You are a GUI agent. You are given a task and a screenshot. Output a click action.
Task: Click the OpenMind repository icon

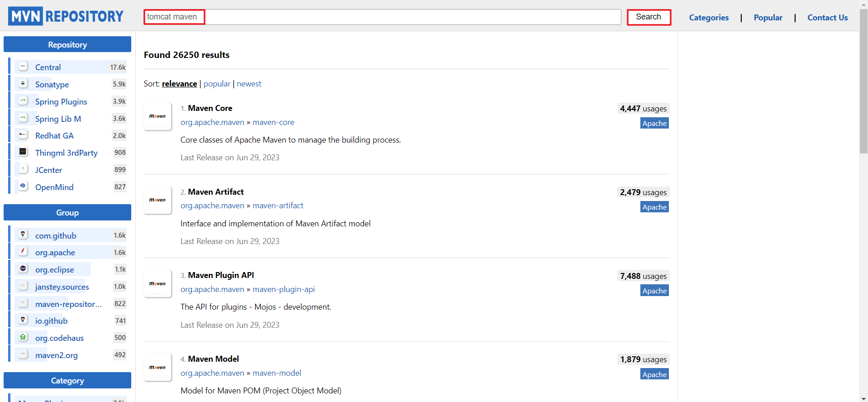[23, 187]
